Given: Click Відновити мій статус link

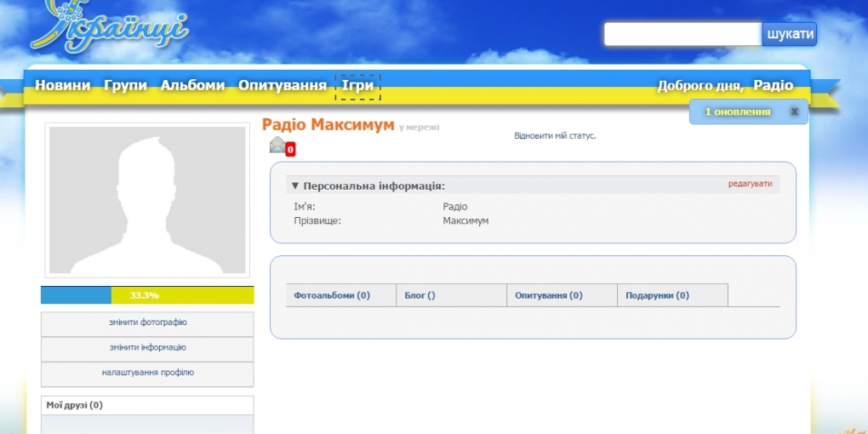Looking at the screenshot, I should [x=555, y=135].
